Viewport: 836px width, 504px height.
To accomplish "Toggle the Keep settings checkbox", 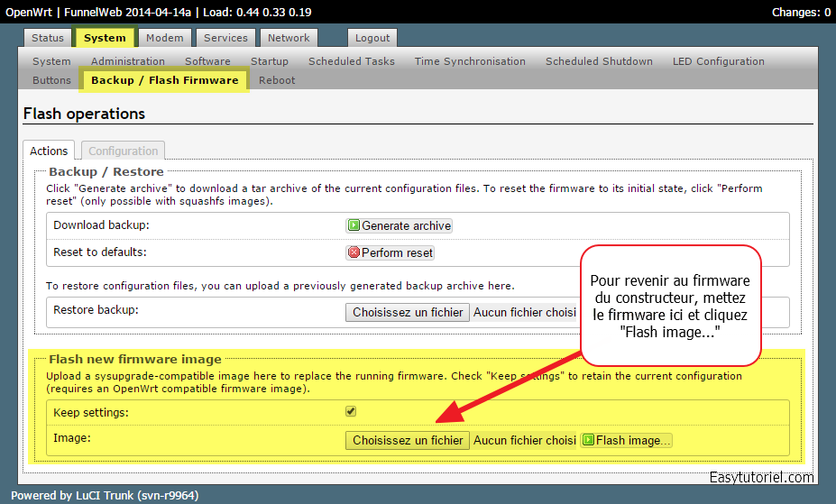I will click(350, 411).
